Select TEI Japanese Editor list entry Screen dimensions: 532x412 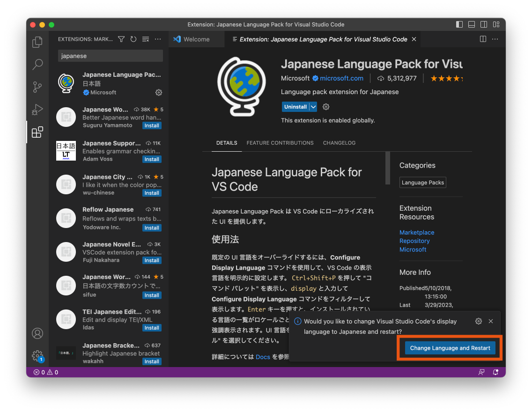coord(109,319)
